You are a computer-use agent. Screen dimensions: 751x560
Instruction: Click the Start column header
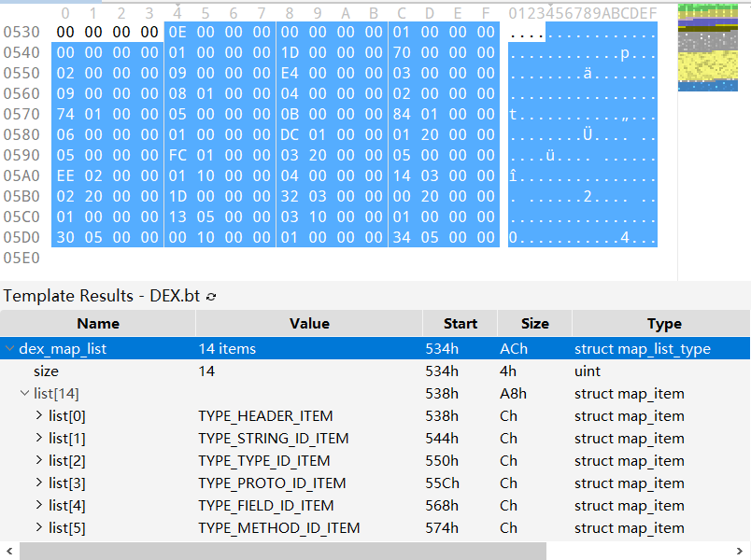(x=461, y=324)
